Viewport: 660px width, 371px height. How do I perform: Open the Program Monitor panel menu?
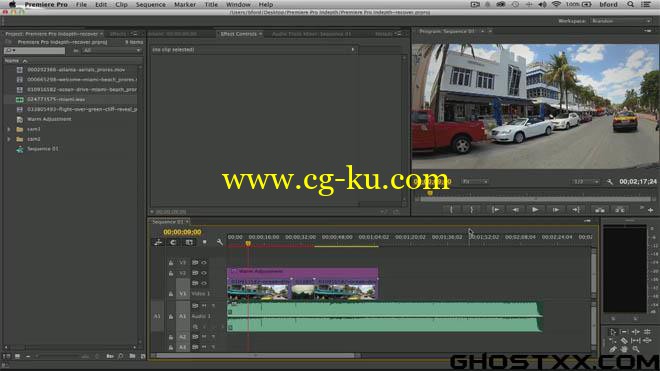click(647, 31)
